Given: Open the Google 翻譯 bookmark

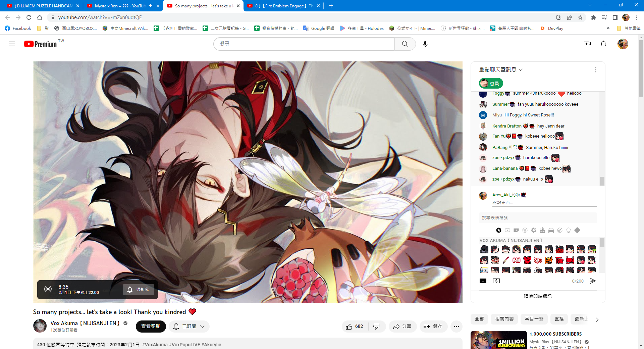Looking at the screenshot, I should 319,29.
